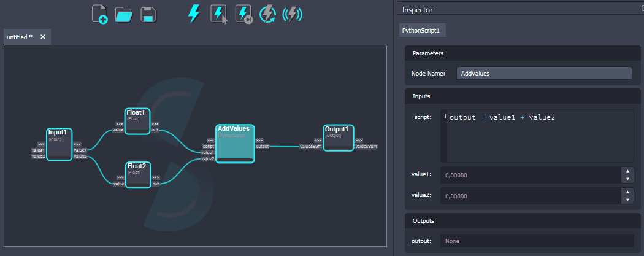Open a file with the folder icon
Image resolution: width=644 pixels, height=256 pixels.
pos(124,14)
